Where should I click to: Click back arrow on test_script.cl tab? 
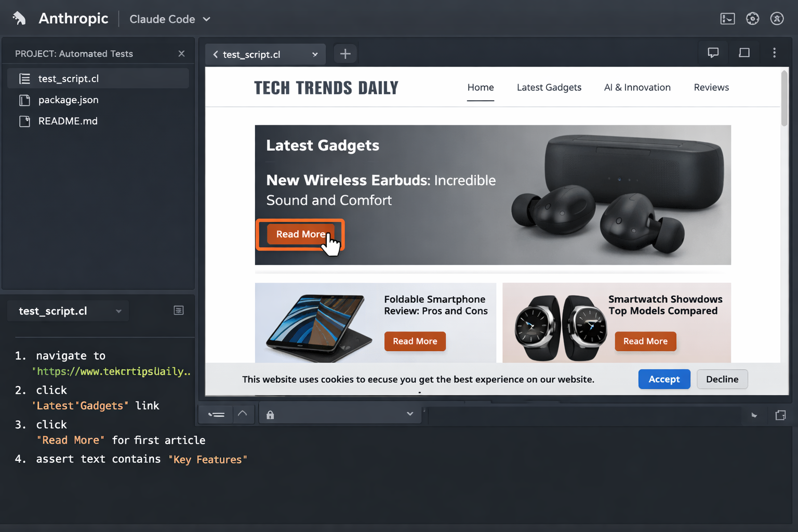(216, 54)
